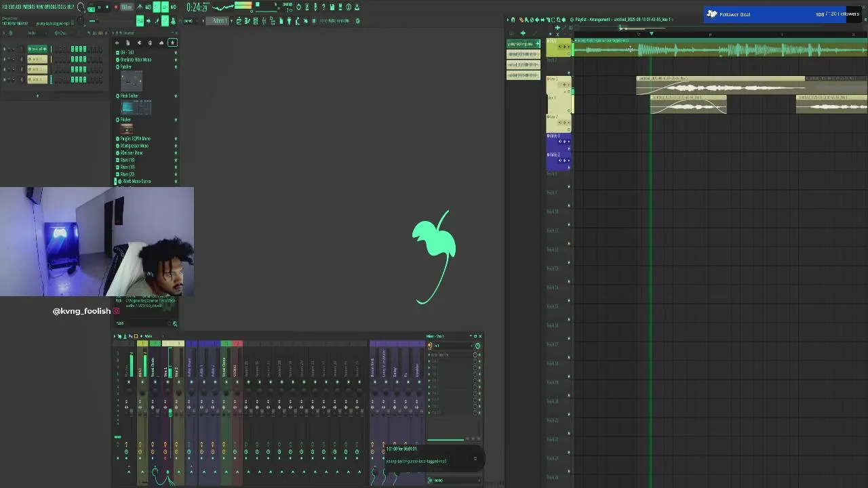Click the save disk icon in top toolbar
The image size is (868, 488).
tap(332, 7)
